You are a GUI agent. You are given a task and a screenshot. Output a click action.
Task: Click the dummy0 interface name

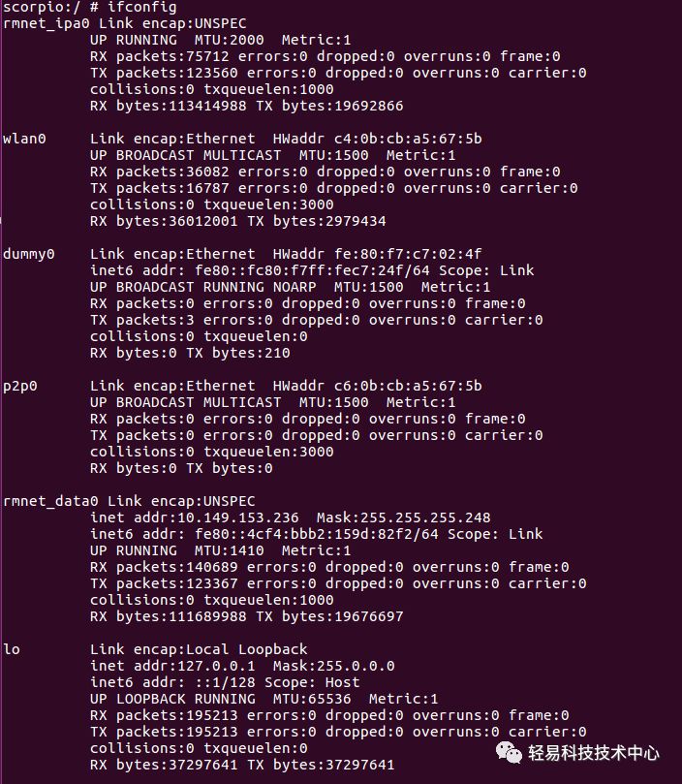pos(28,255)
